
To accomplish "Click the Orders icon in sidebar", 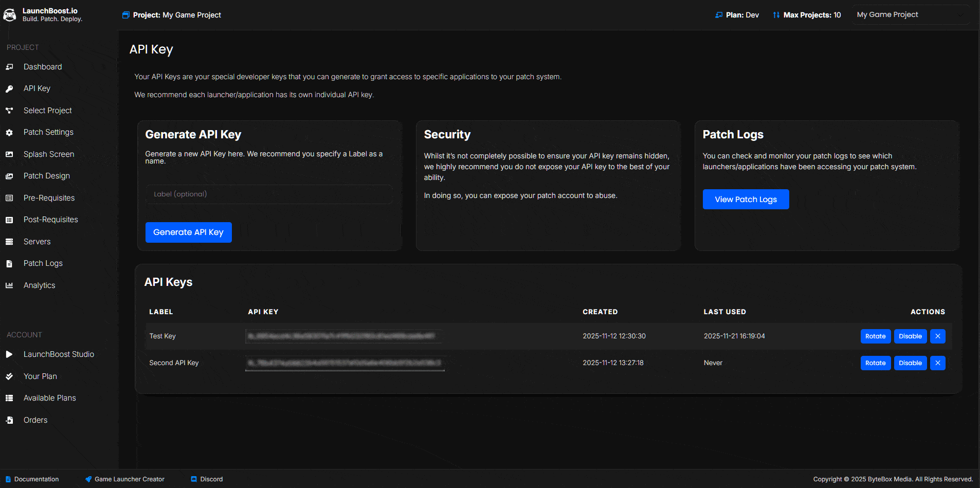I will 9,420.
